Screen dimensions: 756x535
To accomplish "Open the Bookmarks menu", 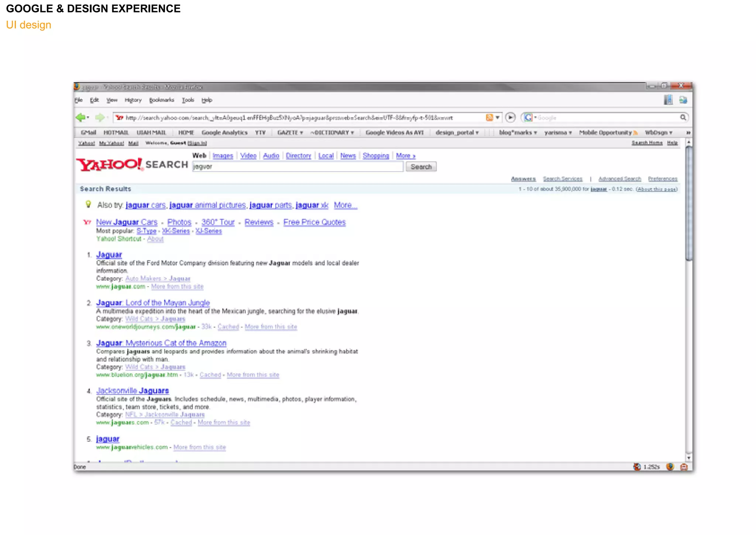I will coord(162,100).
